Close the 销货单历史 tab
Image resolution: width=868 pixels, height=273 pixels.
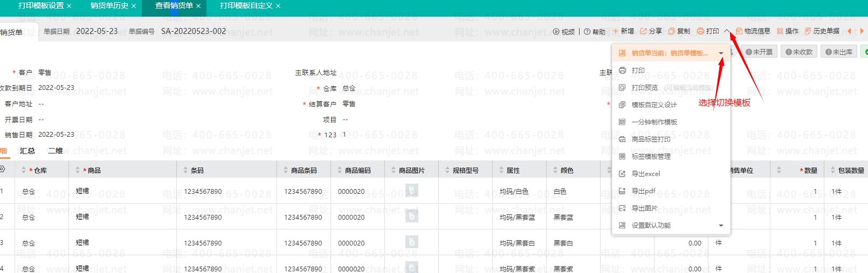pos(133,6)
